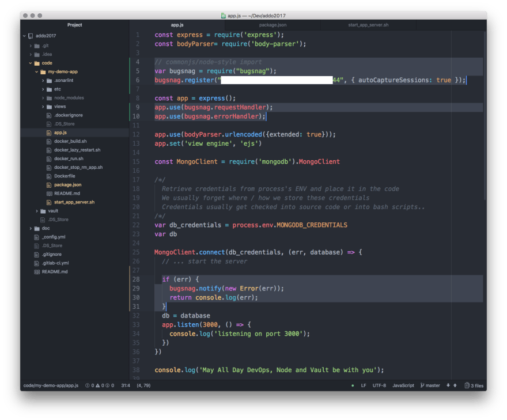Expand the doc folder chevron
The width and height of the screenshot is (507, 420).
(31, 229)
